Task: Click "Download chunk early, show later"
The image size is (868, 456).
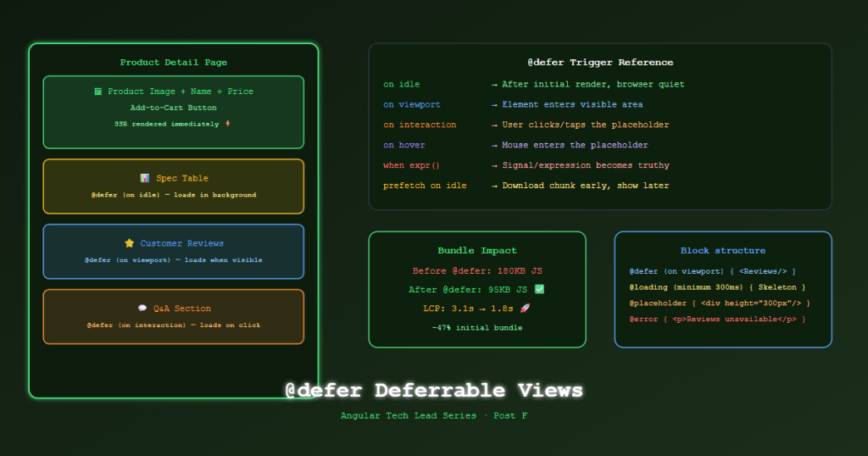Action: coord(585,186)
